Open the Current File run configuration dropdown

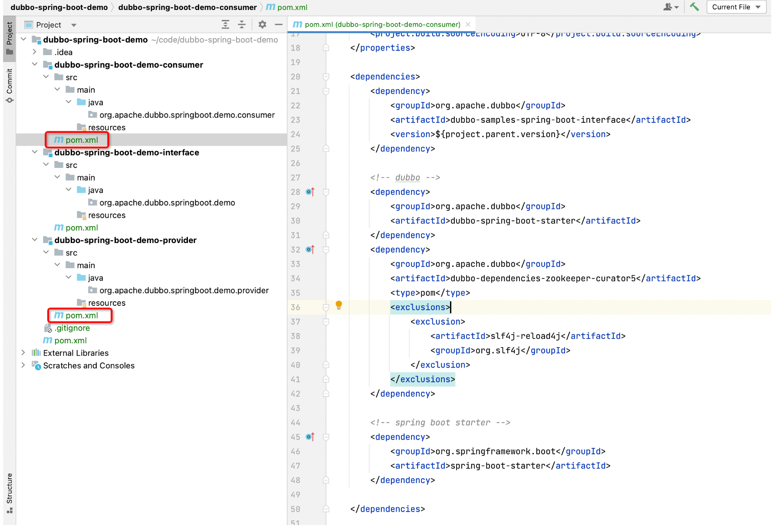(736, 7)
